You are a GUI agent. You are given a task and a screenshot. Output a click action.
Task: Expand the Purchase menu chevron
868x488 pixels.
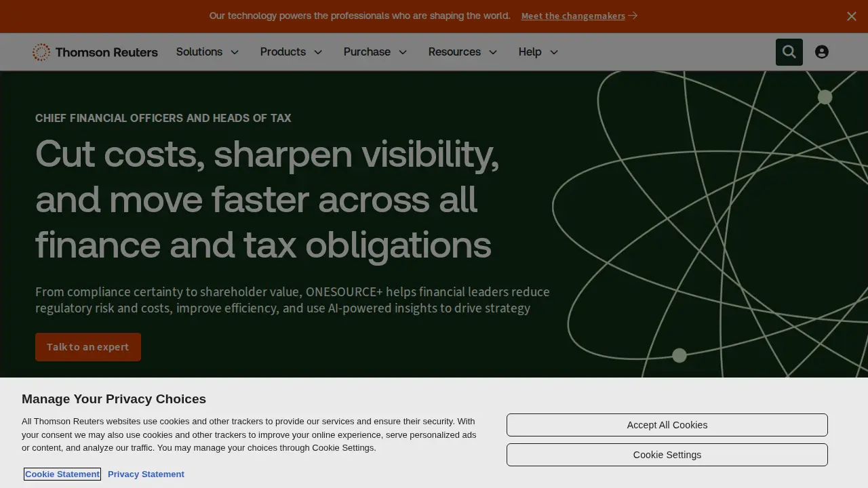(403, 52)
